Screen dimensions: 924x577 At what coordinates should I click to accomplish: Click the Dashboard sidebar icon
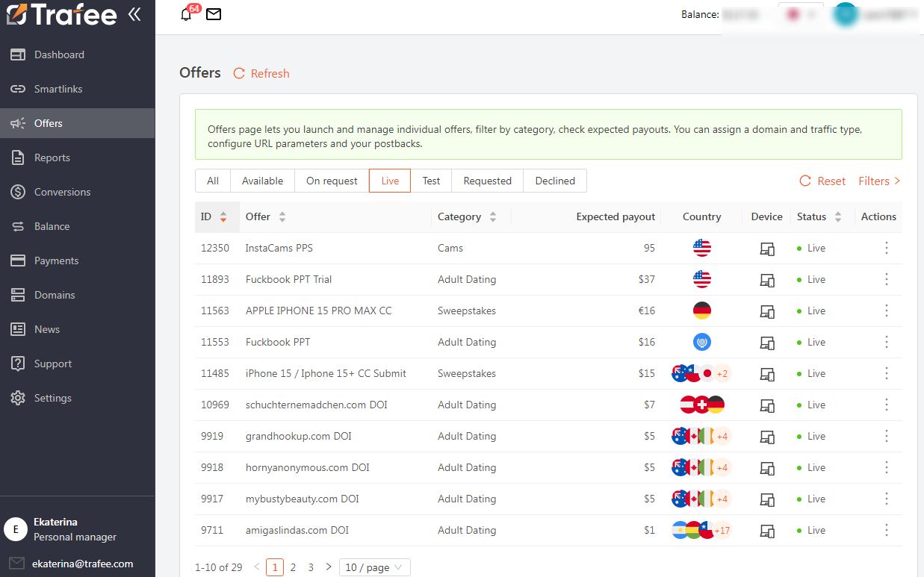18,54
